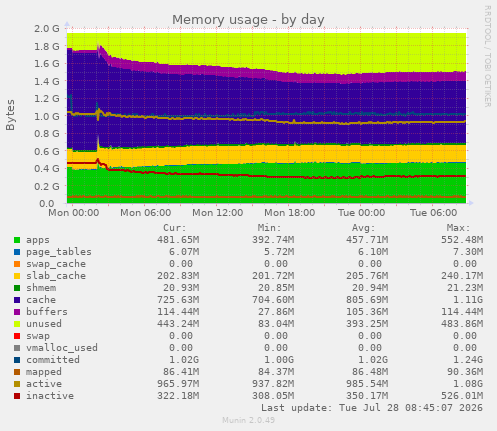Screen dimensions: 497x431
Task: Click the '2.0 G' y-axis label
Action: 47,29
